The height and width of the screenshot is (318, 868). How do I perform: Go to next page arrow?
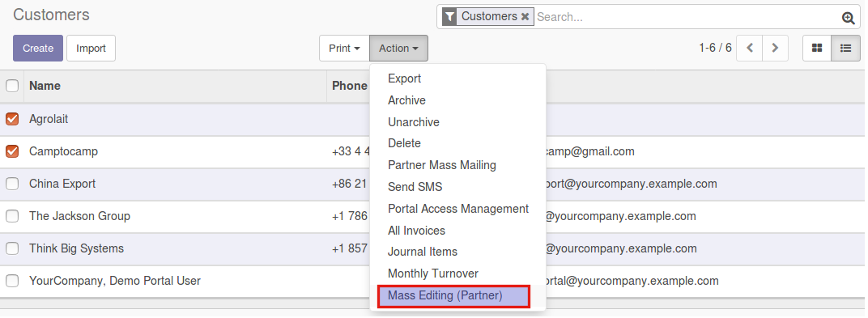point(775,48)
